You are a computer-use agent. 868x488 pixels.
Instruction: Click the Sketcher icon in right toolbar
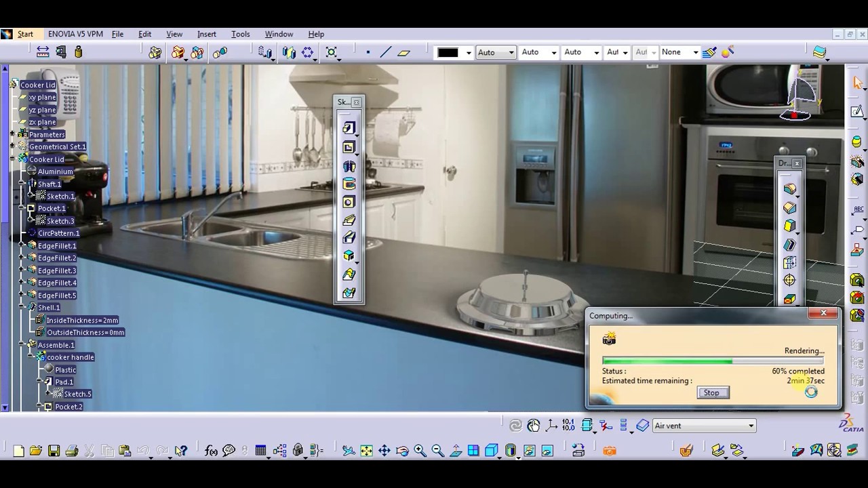tap(857, 112)
